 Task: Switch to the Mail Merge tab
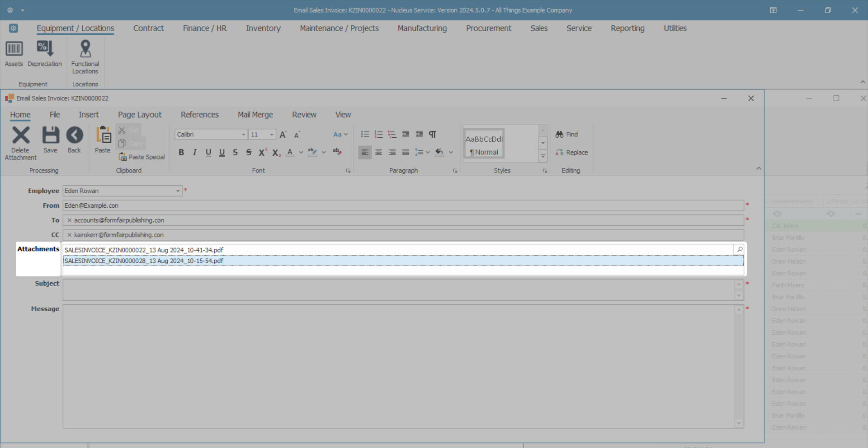[x=255, y=115]
